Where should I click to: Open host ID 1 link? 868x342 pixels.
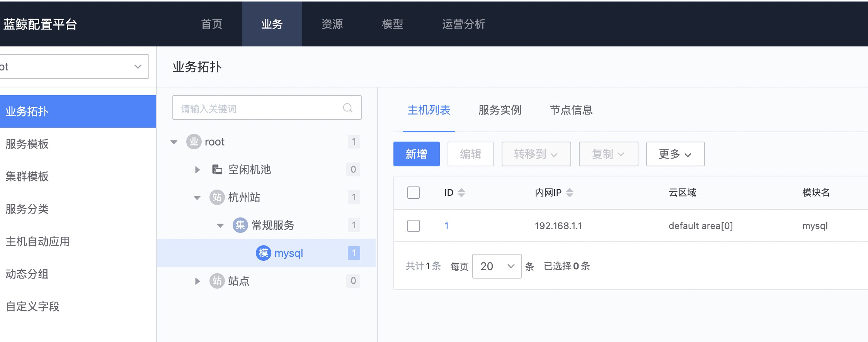447,226
